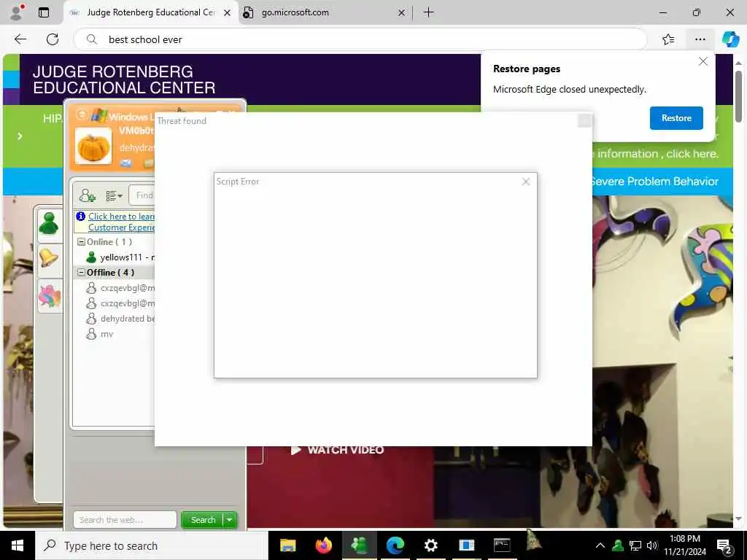Click the network tray icon
The width and height of the screenshot is (747, 560).
635,545
